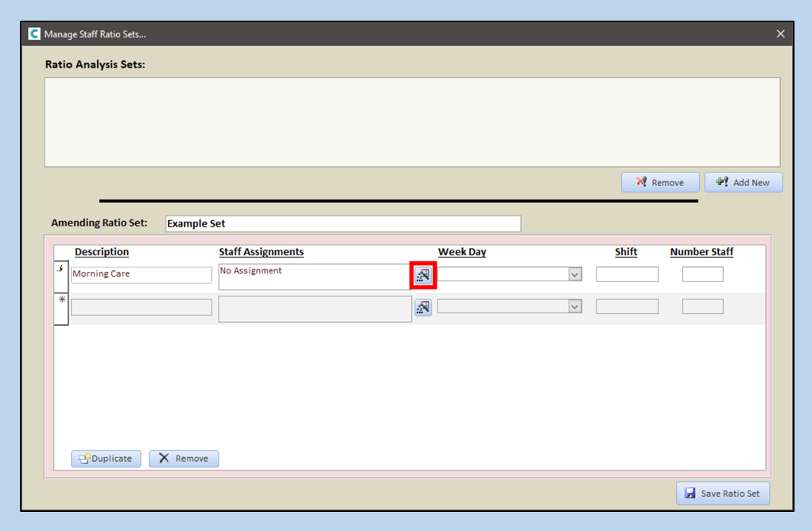The width and height of the screenshot is (812, 531).
Task: Save the ratio set
Action: click(x=722, y=494)
